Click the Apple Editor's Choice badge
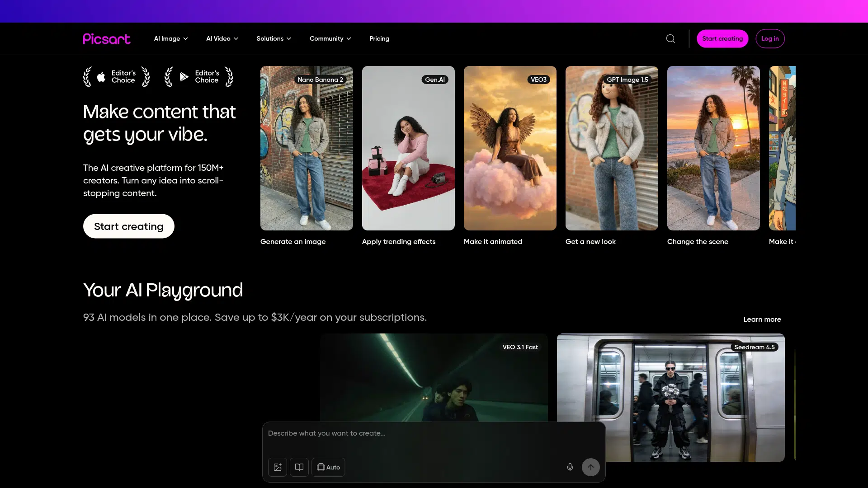Screen dimensions: 868x488 [117, 77]
